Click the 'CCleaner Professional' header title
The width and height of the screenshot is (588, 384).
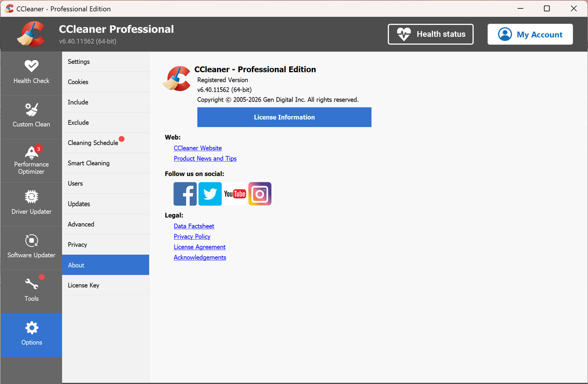click(x=116, y=29)
